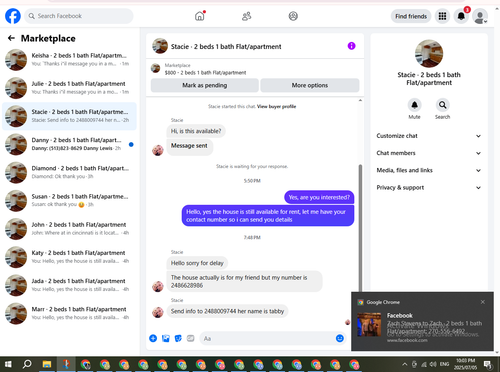Open John's conversation about Cincinnati location

pos(69,229)
